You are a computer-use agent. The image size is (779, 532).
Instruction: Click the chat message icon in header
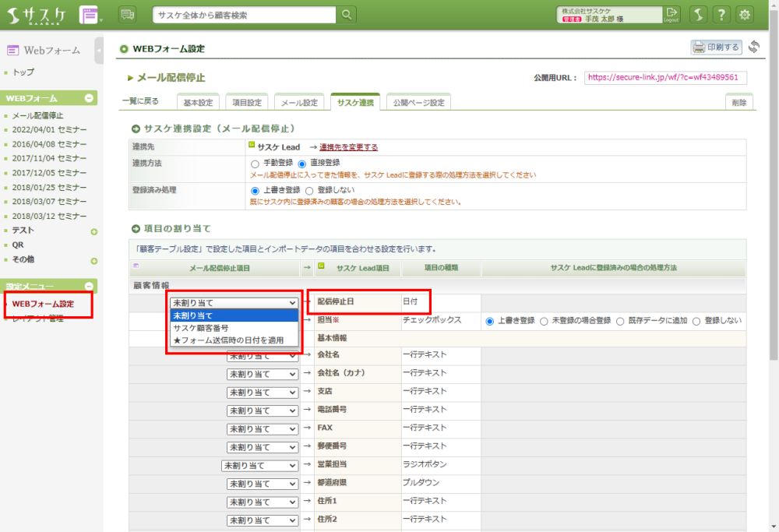click(128, 15)
